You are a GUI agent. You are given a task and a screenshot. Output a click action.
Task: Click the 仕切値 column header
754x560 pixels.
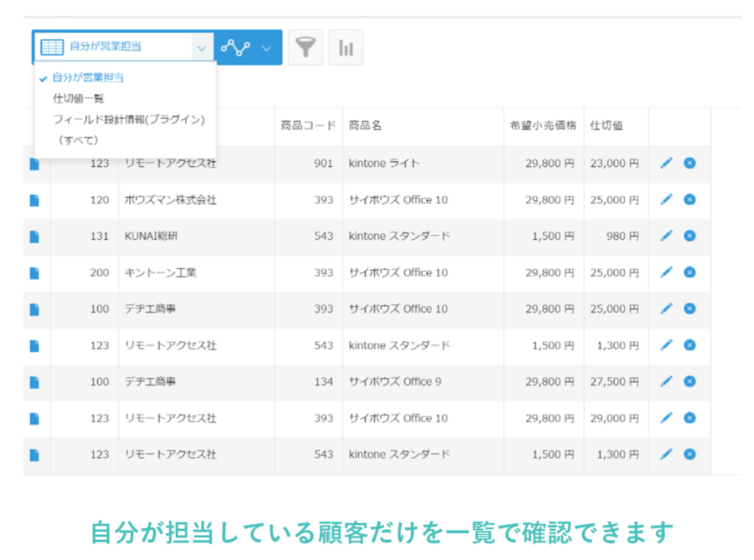(607, 126)
